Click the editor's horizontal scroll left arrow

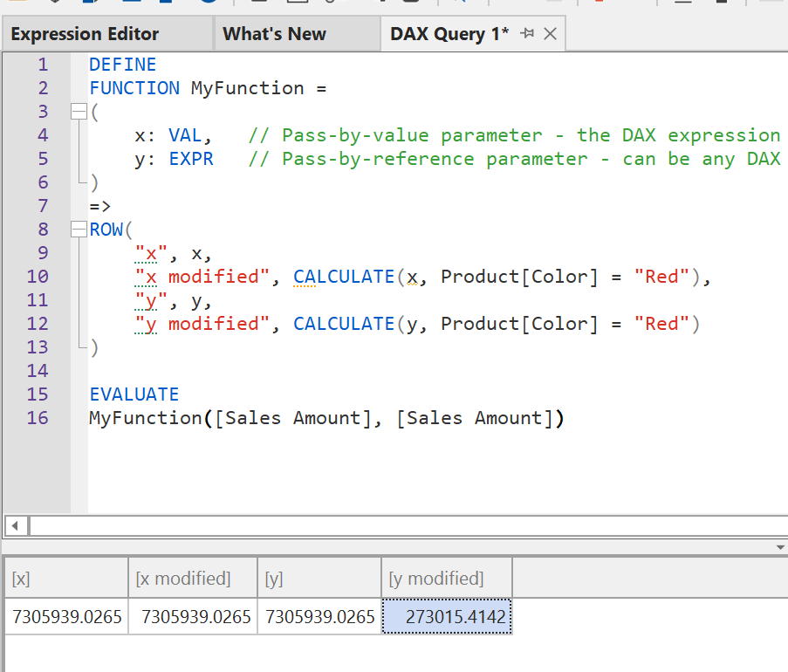point(15,526)
